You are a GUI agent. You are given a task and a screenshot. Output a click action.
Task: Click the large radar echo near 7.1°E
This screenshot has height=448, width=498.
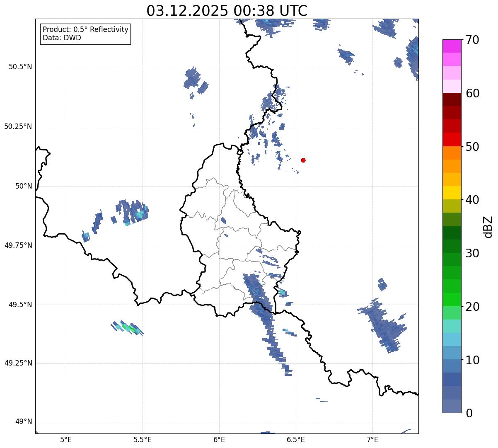(384, 325)
